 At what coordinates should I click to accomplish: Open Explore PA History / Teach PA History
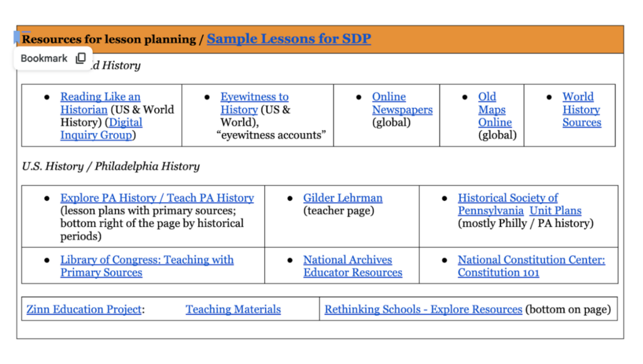point(157,198)
